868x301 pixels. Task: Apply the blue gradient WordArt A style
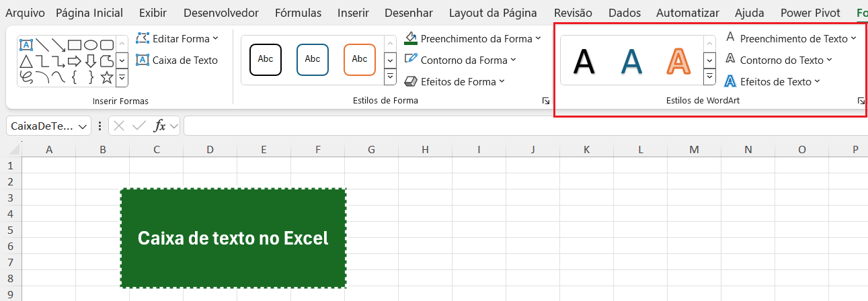(631, 61)
